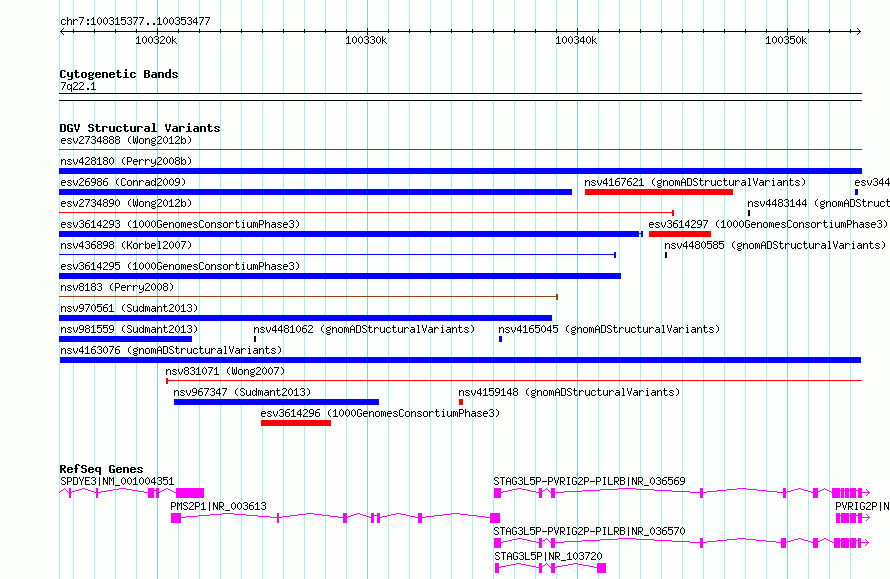Screen dimensions: 890x579
Task: Click the blue nsv981559 variant bar
Action: 125,339
